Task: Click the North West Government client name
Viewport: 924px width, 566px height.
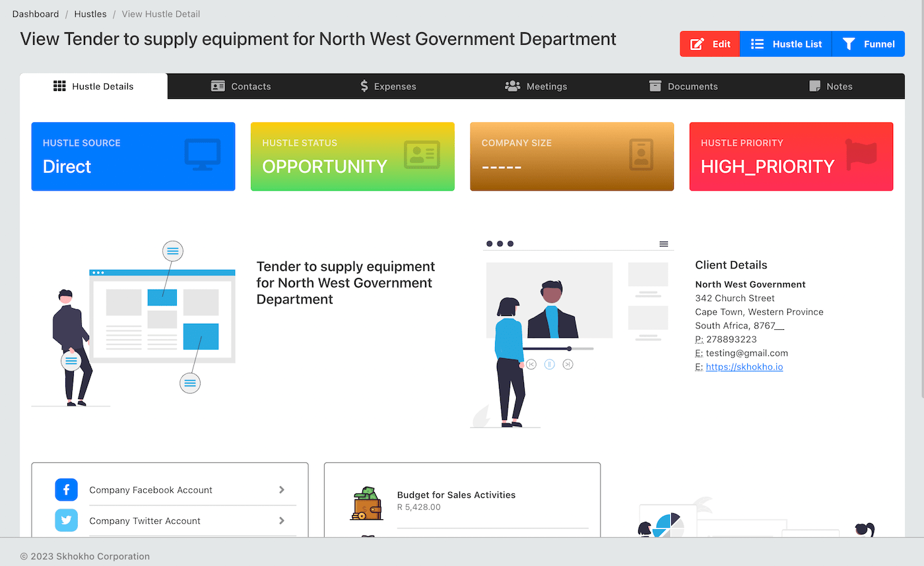Action: coord(750,284)
